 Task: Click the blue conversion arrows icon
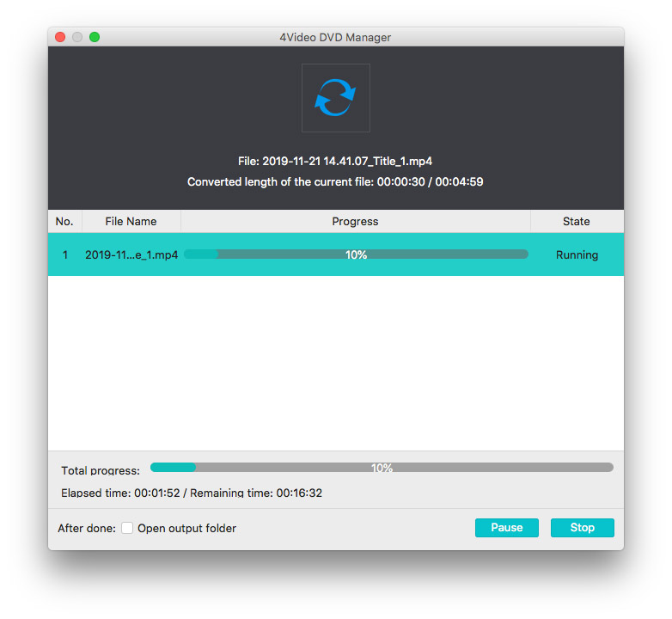335,98
